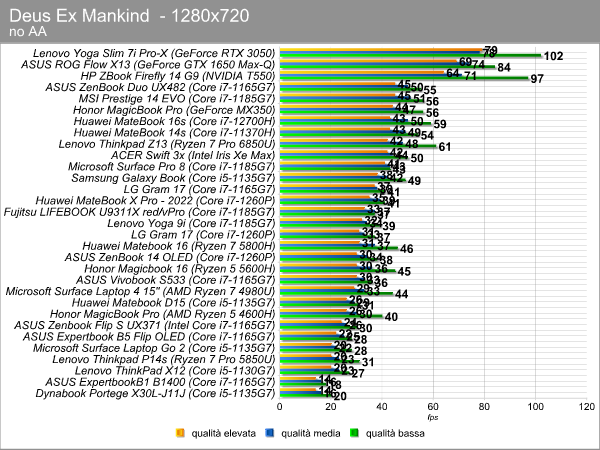Image resolution: width=600 pixels, height=450 pixels.
Task: Click the 'fps' axis unit label
Action: point(433,417)
